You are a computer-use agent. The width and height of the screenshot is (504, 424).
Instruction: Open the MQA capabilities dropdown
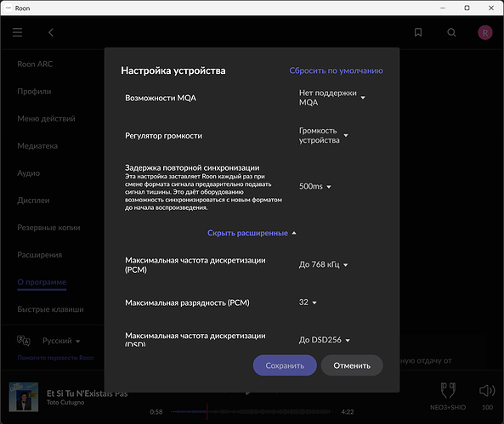[332, 98]
